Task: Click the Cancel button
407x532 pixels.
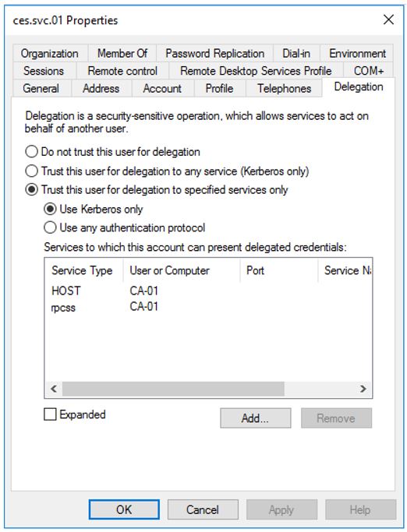Action: (203, 509)
